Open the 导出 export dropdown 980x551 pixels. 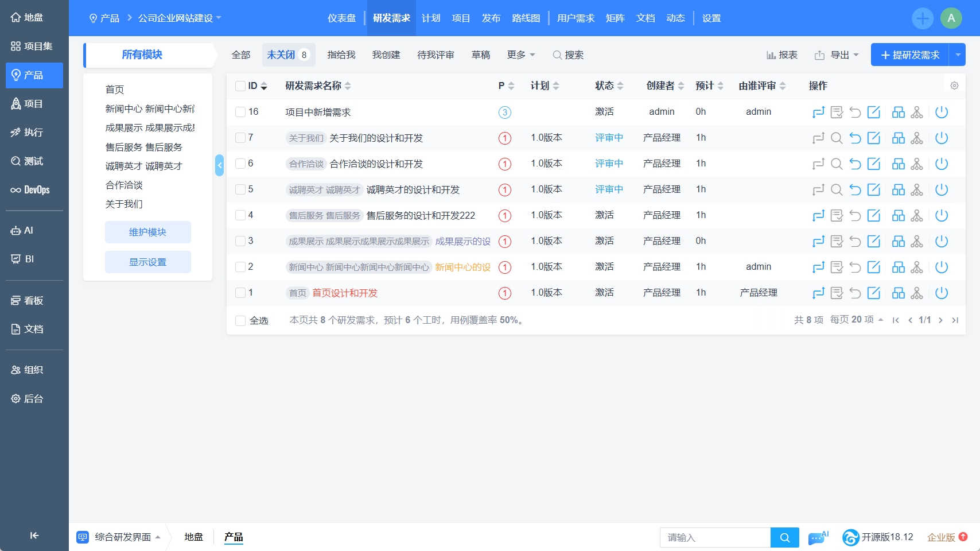(837, 55)
